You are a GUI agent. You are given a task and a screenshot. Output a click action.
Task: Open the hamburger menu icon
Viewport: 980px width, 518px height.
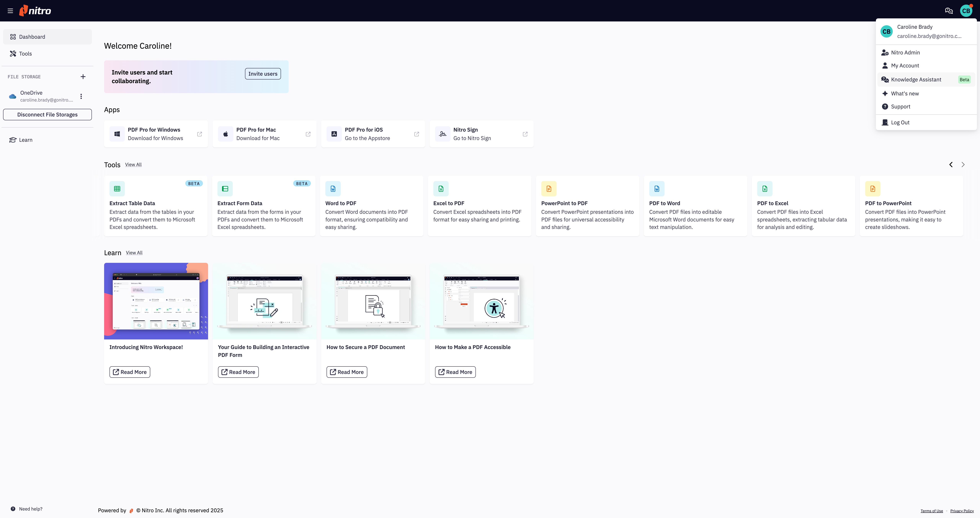pyautogui.click(x=10, y=11)
